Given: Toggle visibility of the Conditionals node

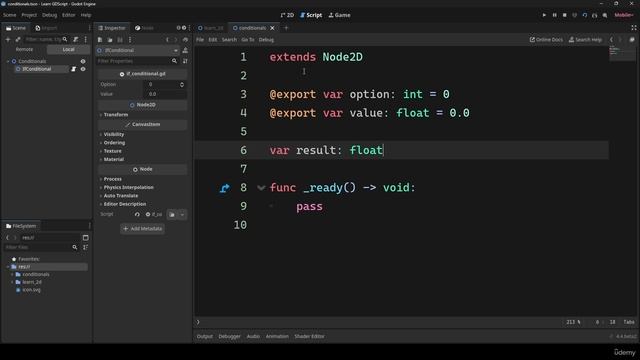Looking at the screenshot, I should pos(83,61).
